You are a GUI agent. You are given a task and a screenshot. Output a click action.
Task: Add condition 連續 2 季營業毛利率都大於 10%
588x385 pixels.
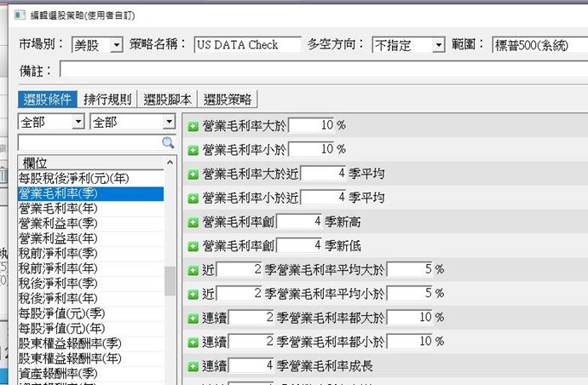point(193,317)
